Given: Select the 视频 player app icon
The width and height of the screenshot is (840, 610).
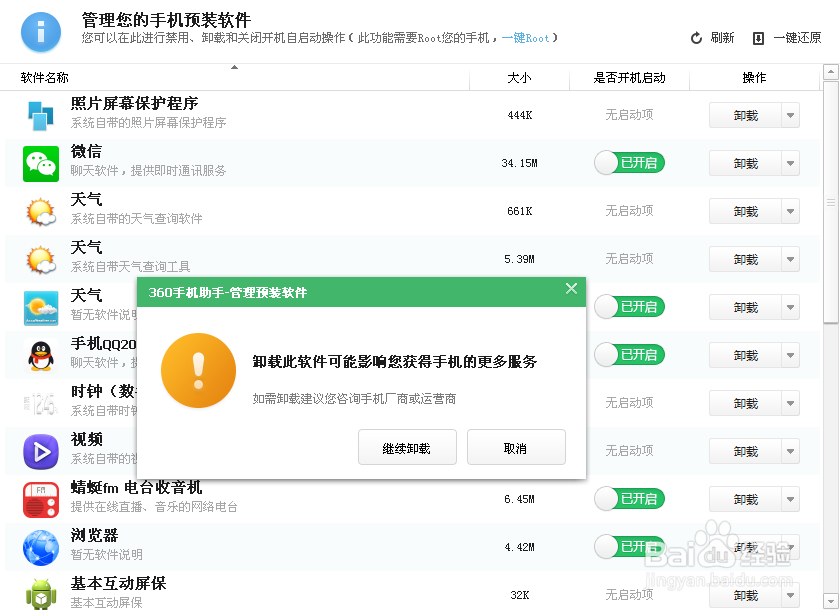Looking at the screenshot, I should [41, 452].
